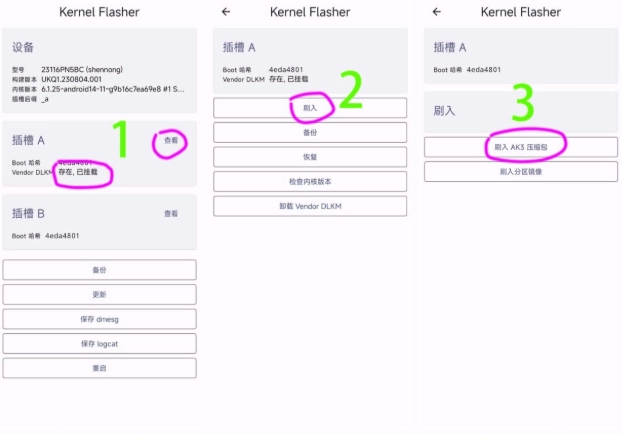Click the 更新 button
Image resolution: width=622 pixels, height=435 pixels.
[99, 294]
